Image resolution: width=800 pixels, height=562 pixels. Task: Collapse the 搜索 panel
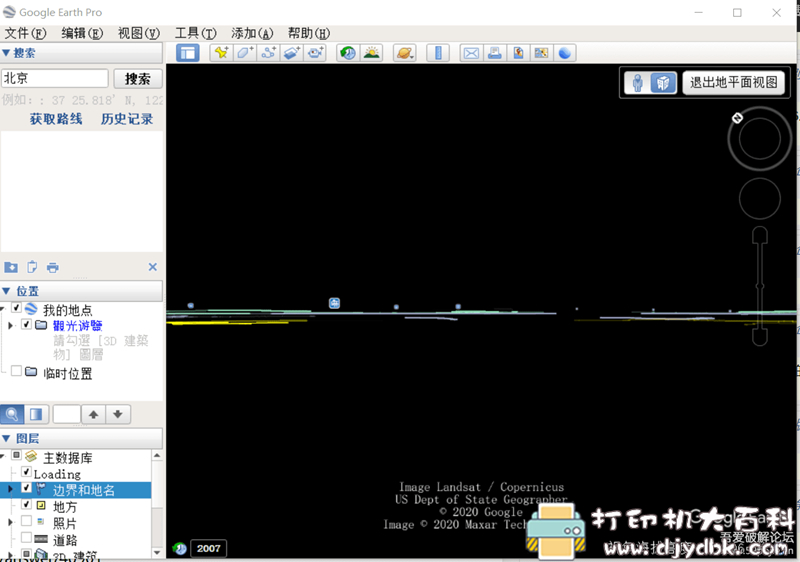6,53
